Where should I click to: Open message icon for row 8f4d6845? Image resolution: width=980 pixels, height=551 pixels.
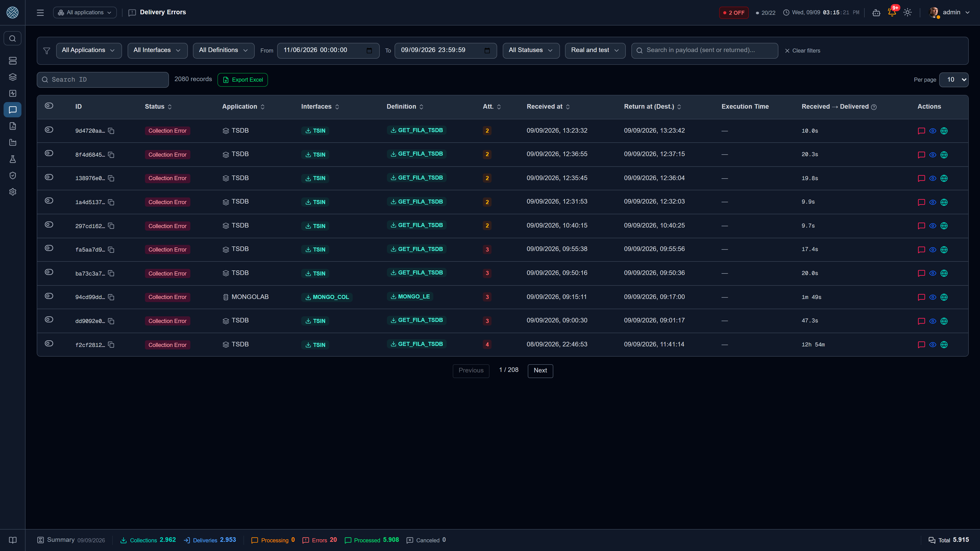(x=921, y=155)
